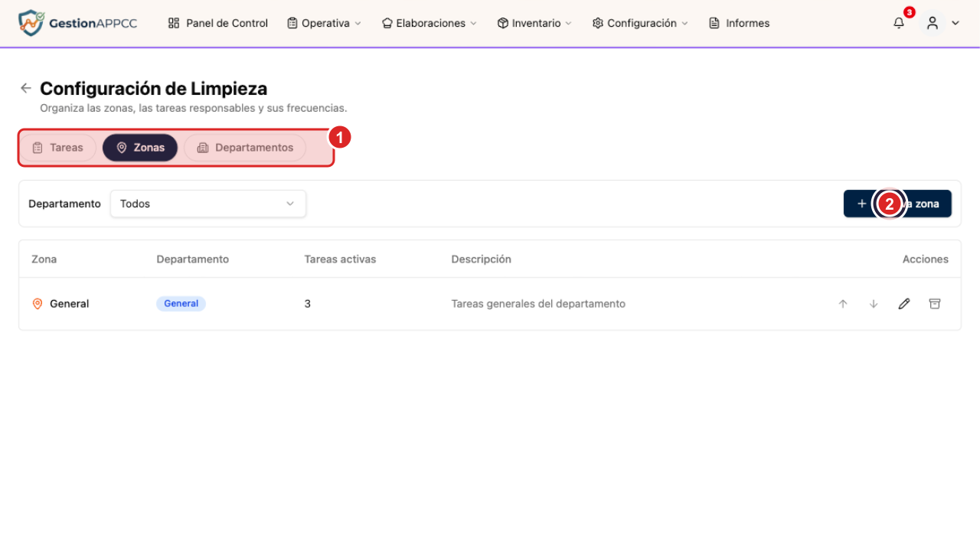This screenshot has height=551, width=980.
Task: Click the Tareas activas column header
Action: (x=341, y=259)
